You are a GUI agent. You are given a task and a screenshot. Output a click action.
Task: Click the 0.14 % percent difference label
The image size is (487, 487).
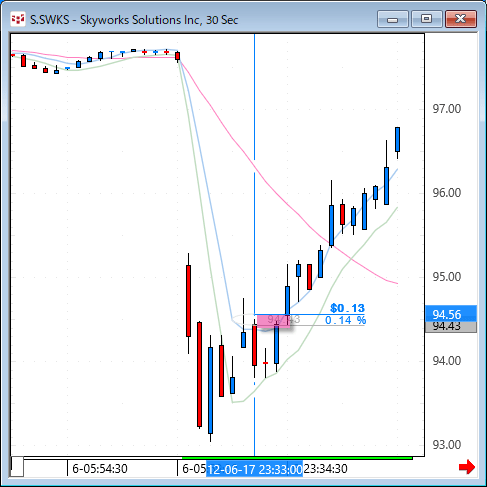click(x=345, y=320)
